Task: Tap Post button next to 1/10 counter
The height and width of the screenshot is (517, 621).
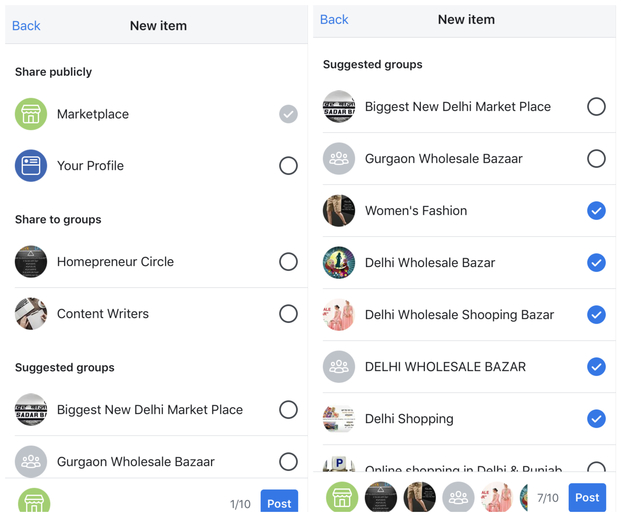Action: point(279,501)
